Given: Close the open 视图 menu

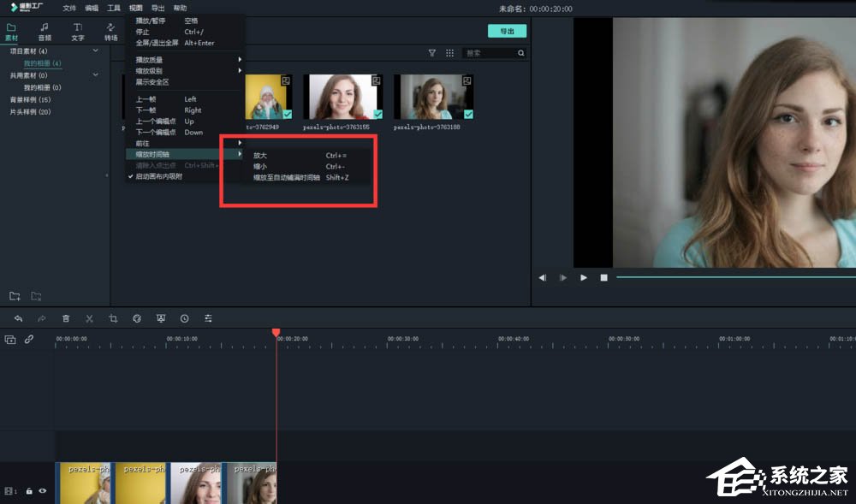Looking at the screenshot, I should pos(135,9).
